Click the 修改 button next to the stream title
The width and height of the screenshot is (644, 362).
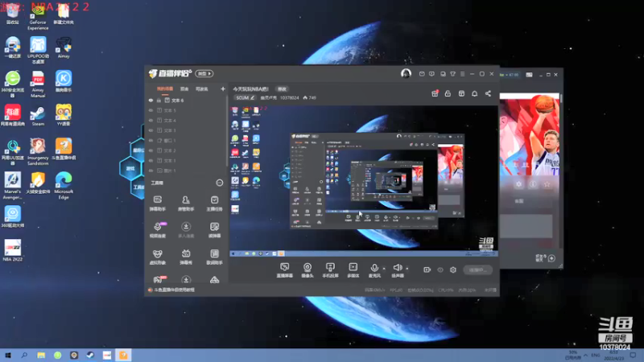(282, 88)
